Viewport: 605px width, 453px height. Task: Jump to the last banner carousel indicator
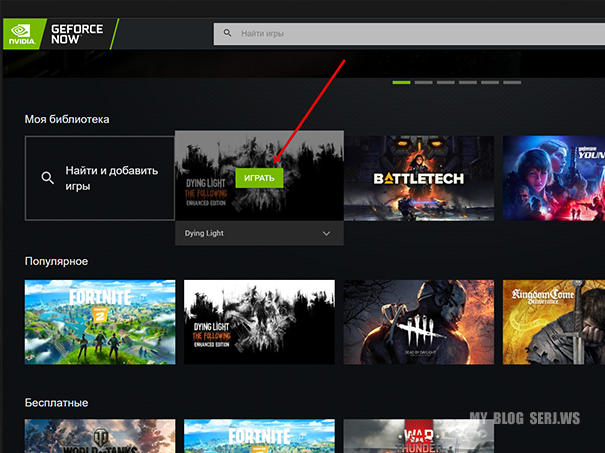pyautogui.click(x=511, y=82)
